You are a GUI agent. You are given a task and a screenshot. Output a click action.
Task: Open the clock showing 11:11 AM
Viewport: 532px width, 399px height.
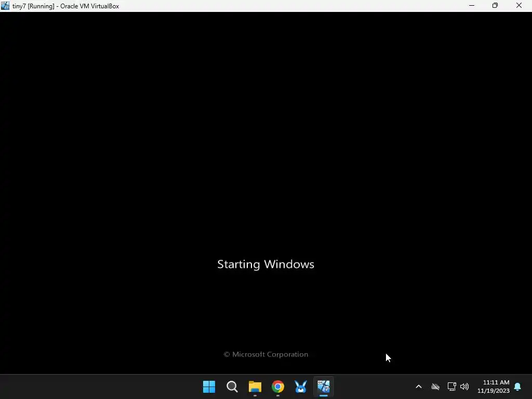click(494, 387)
